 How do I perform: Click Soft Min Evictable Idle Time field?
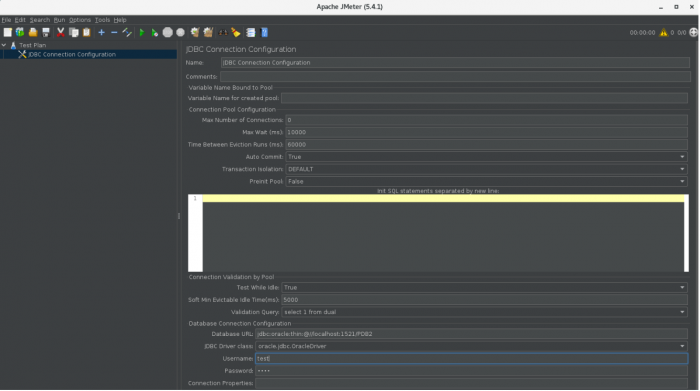click(x=484, y=300)
